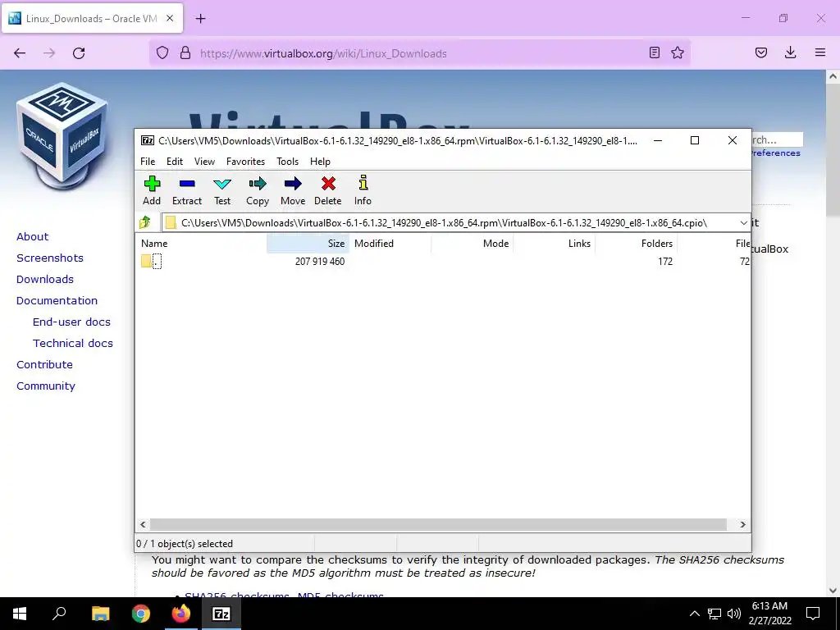
Task: Open the View menu in 7-Zip
Action: pyautogui.click(x=204, y=162)
